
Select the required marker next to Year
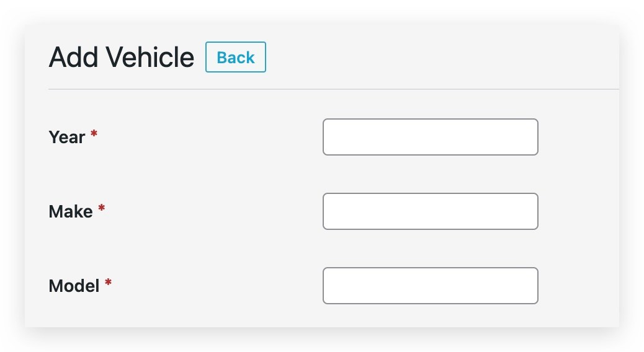click(94, 134)
